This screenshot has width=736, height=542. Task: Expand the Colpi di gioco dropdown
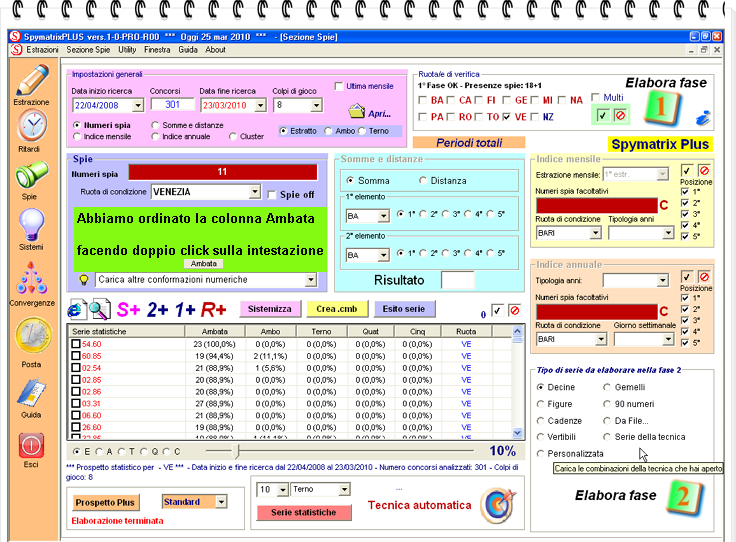pyautogui.click(x=316, y=106)
